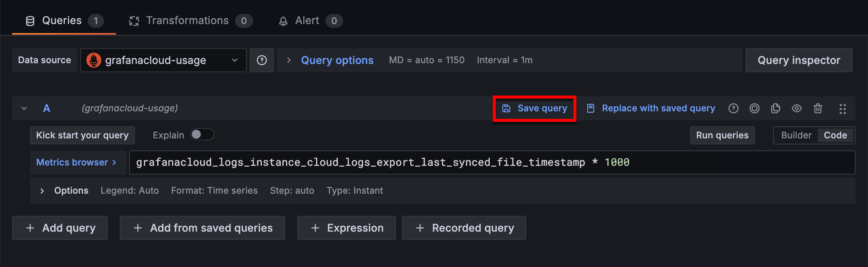
Task: Click the drag handle for query A
Action: pos(842,109)
